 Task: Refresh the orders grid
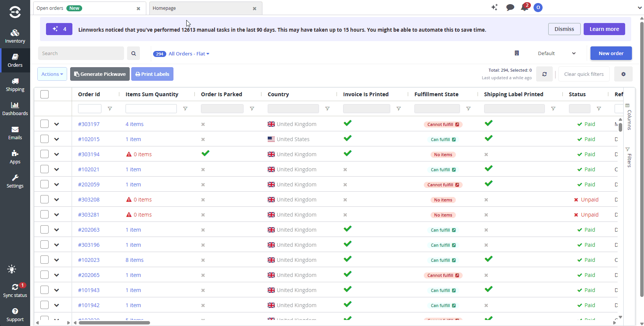pos(544,74)
